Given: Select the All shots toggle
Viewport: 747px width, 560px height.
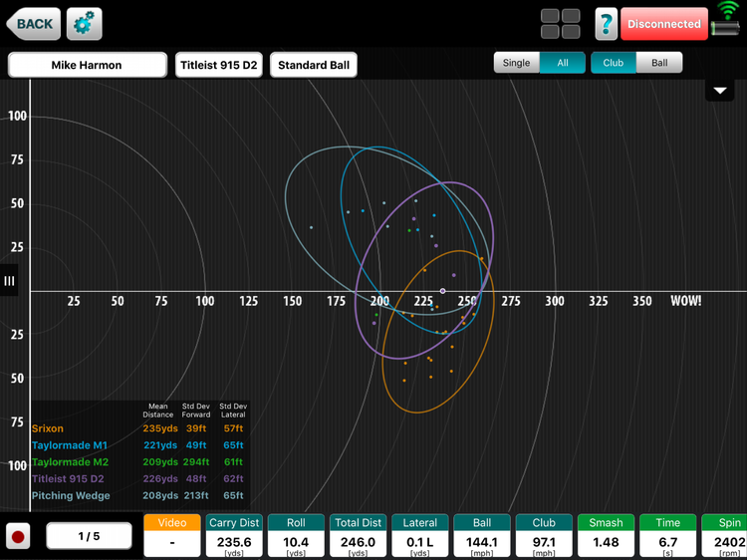Looking at the screenshot, I should pos(563,63).
